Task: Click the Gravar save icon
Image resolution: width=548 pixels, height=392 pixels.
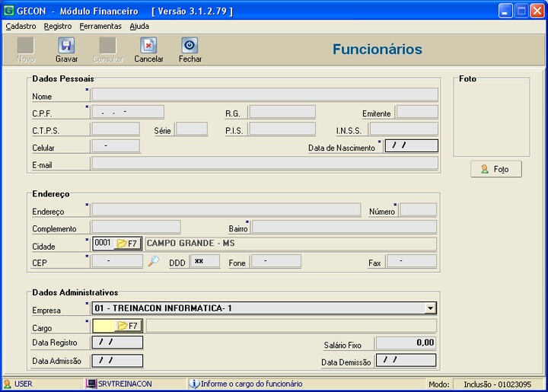Action: (66, 46)
